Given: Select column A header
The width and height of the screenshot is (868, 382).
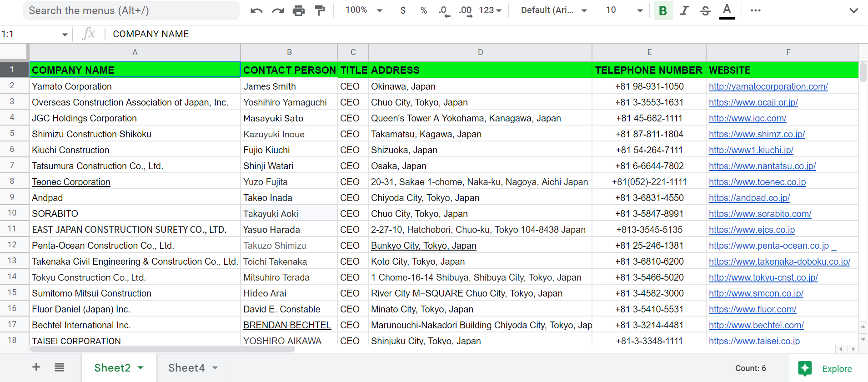Looking at the screenshot, I should coord(135,52).
